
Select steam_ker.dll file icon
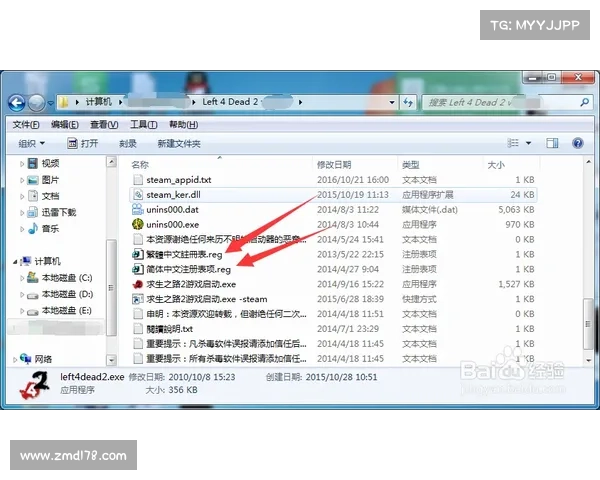tap(138, 194)
